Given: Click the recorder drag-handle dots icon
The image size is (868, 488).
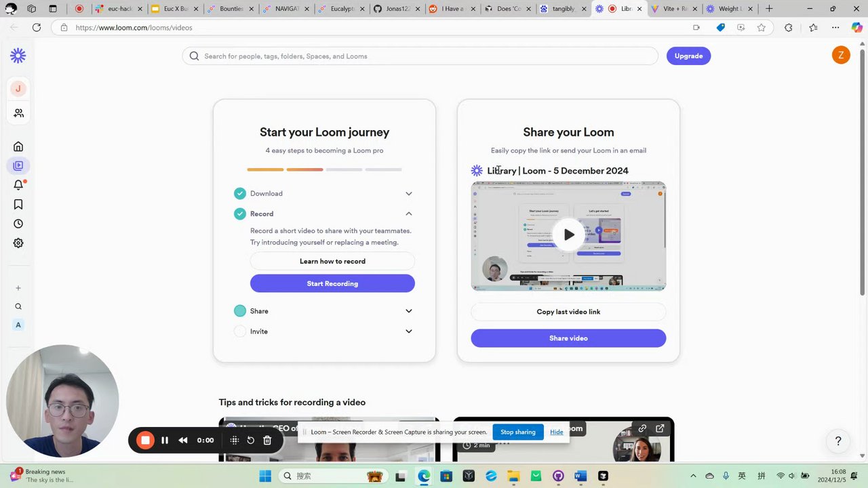Looking at the screenshot, I should (x=235, y=440).
